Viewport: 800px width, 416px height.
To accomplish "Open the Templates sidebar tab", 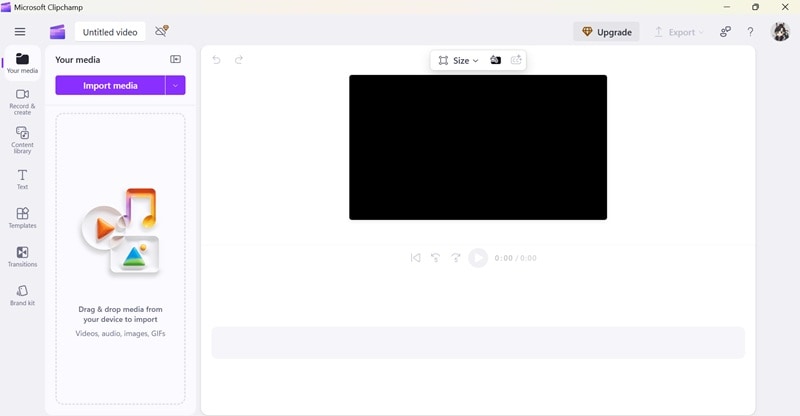I will 22,218.
